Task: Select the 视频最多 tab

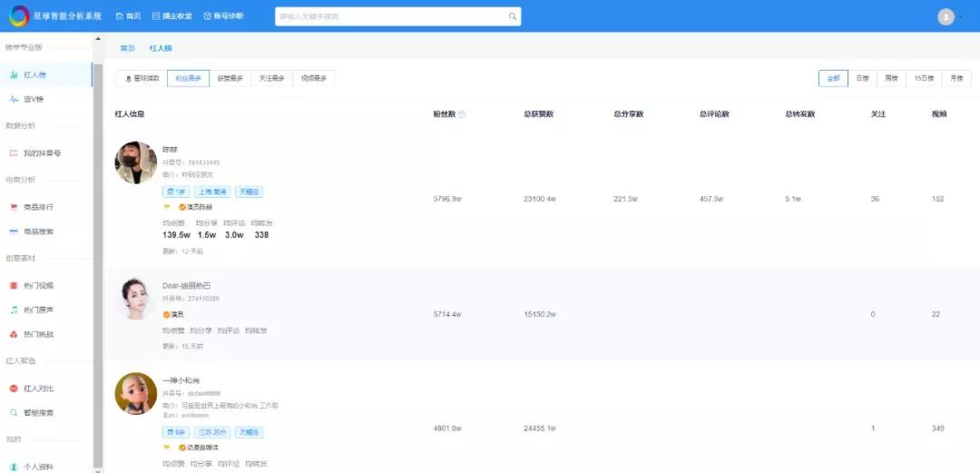Action: click(314, 79)
